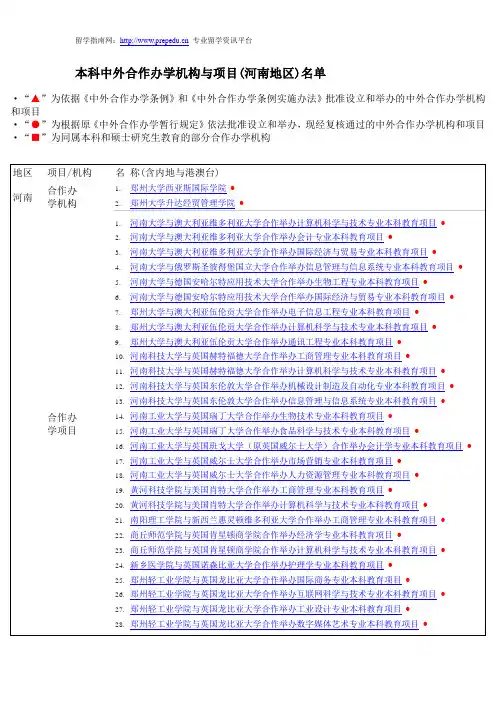Open 河南大学与德国安哈尔特应用技术大学 生物工程 project link
The height and width of the screenshot is (702, 496).
pos(274,282)
